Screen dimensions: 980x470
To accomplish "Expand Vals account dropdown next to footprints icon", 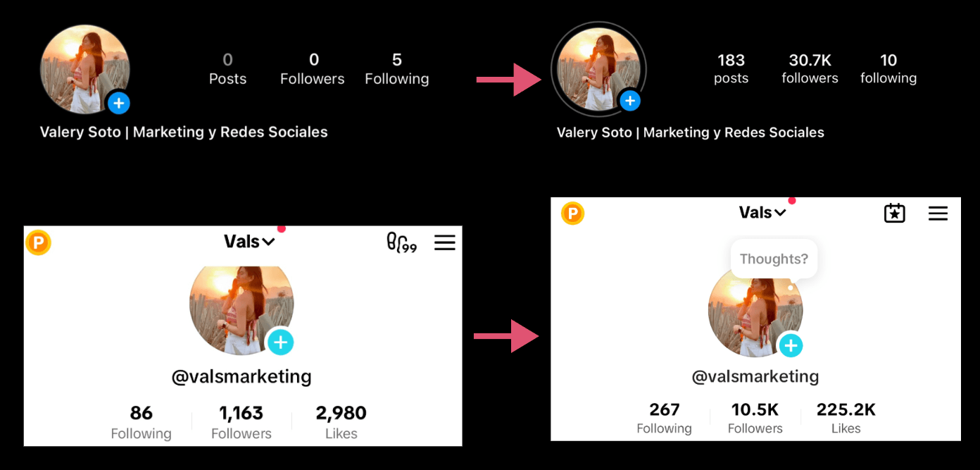I will [x=249, y=242].
